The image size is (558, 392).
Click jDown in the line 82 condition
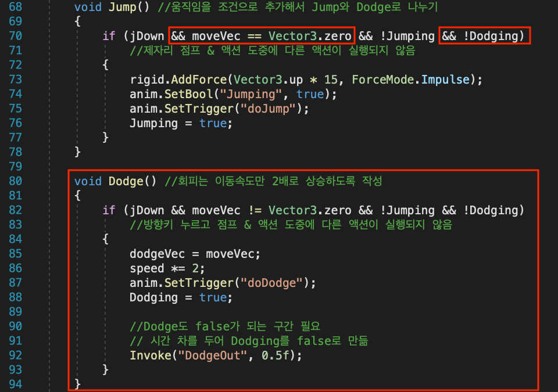(146, 210)
